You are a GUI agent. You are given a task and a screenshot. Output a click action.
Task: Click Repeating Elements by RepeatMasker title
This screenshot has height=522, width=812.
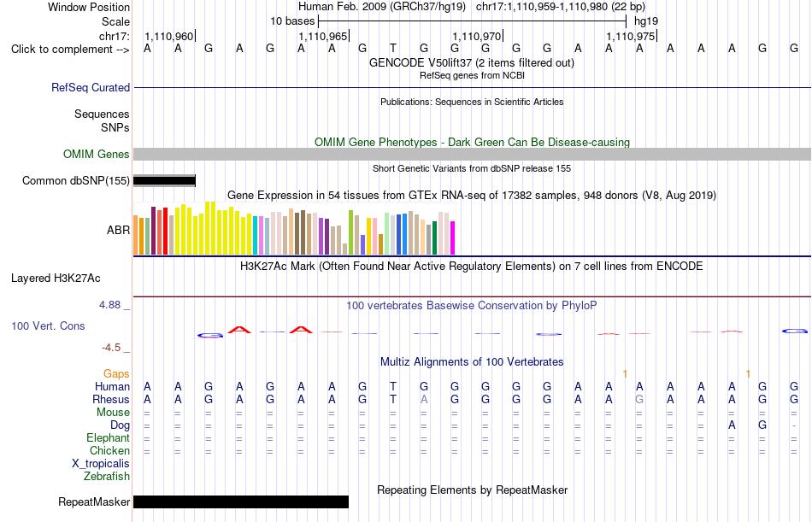[473, 490]
